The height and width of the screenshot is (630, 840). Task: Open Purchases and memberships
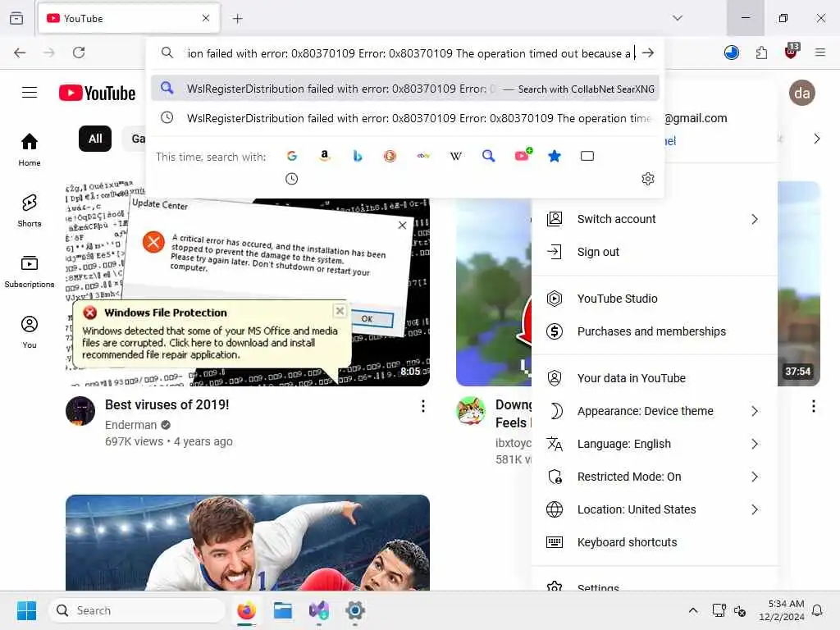(x=654, y=331)
